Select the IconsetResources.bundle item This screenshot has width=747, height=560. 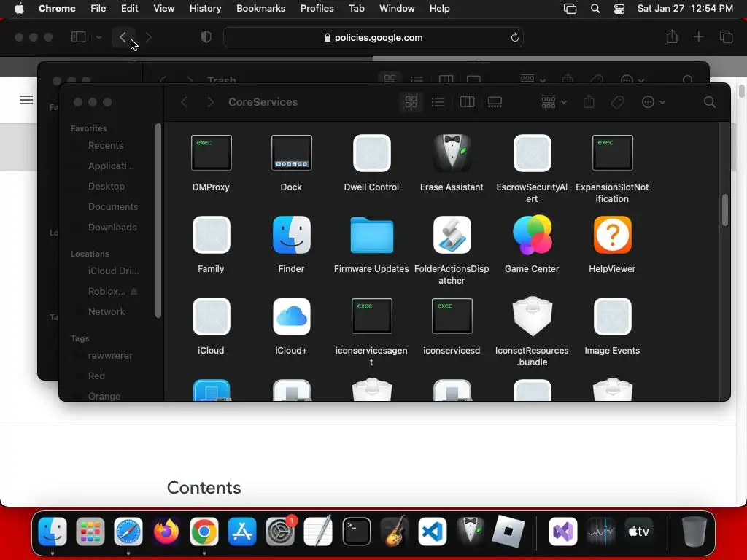tap(532, 316)
